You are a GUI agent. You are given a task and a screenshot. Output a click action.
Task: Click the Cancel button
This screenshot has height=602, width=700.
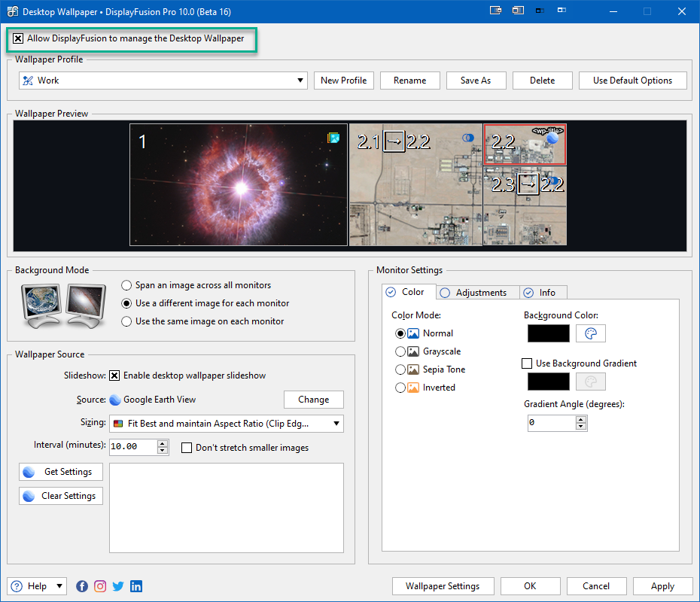coord(596,586)
